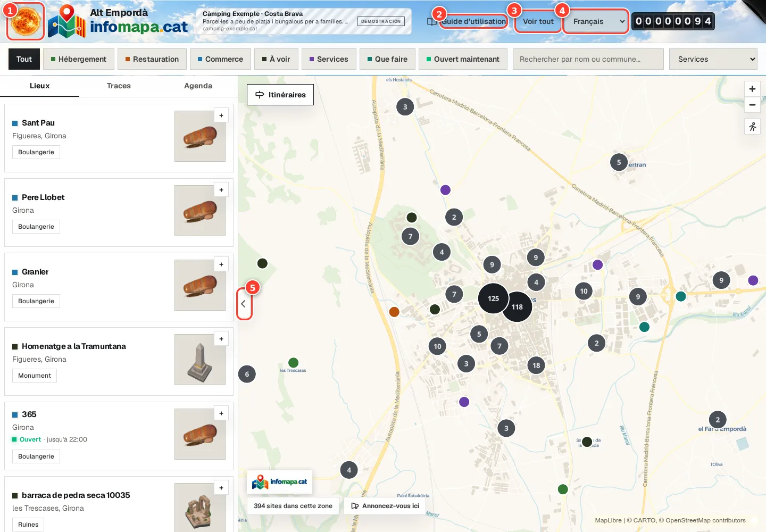
Task: Zoom in on the map
Action: [752, 89]
